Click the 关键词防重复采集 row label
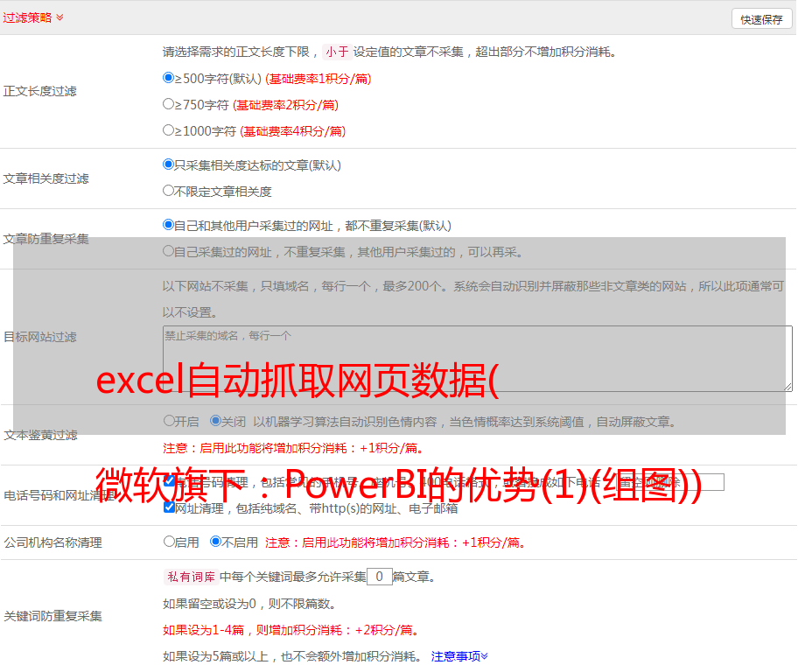 [52, 617]
